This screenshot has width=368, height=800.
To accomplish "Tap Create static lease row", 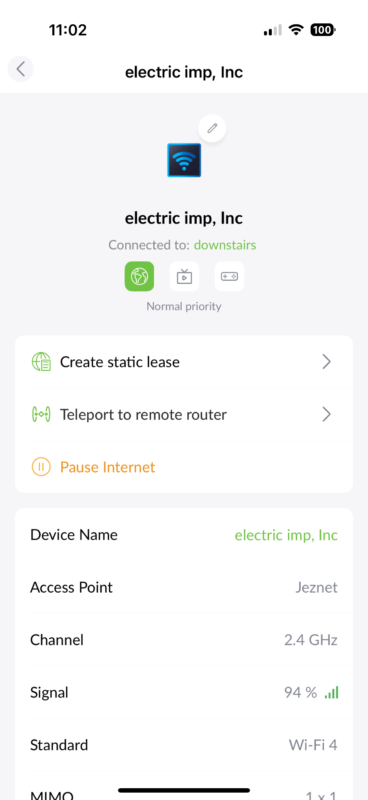I will click(184, 362).
